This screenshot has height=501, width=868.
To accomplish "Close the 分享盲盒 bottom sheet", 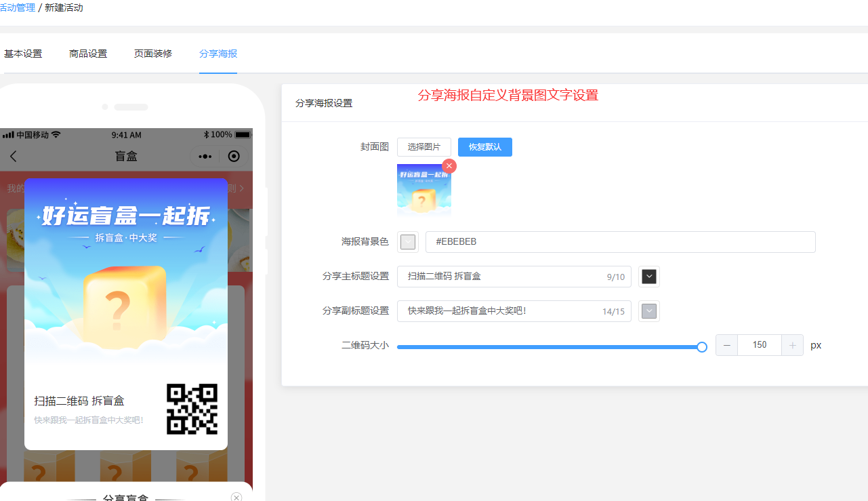I will pos(236,497).
